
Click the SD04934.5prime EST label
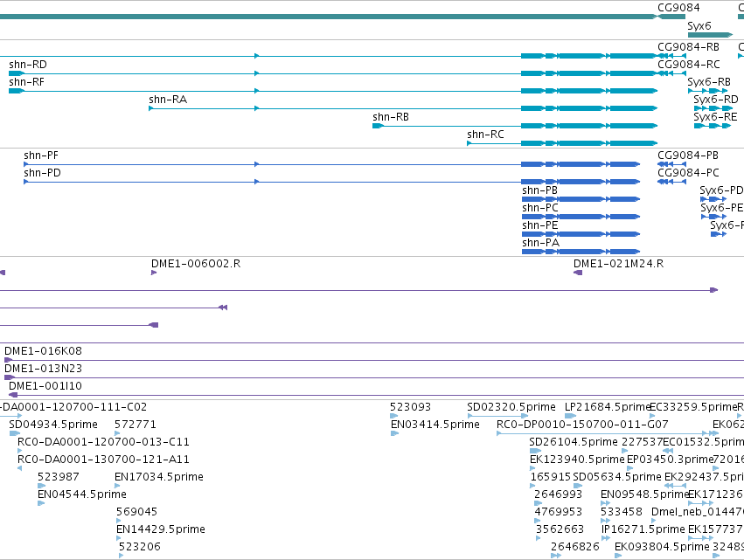pos(53,425)
